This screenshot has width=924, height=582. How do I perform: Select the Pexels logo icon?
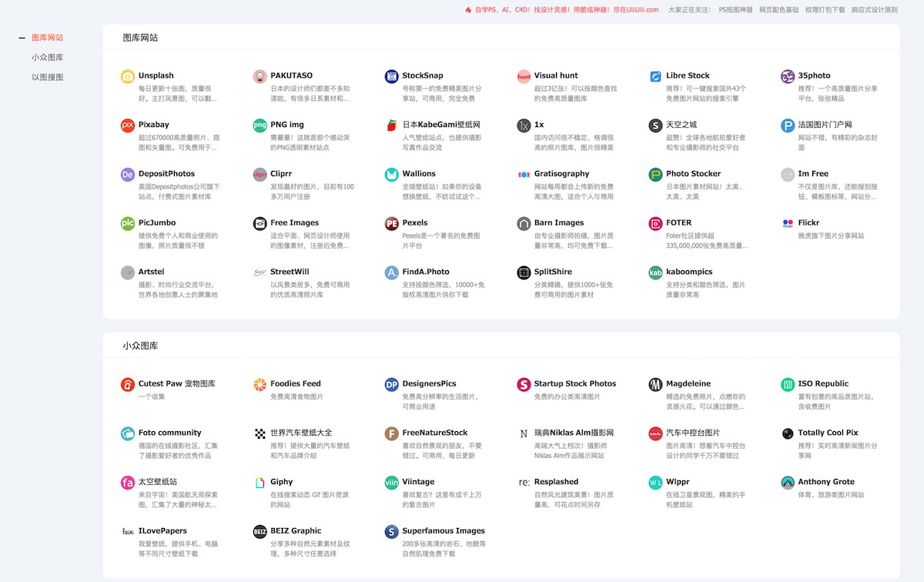(x=392, y=224)
